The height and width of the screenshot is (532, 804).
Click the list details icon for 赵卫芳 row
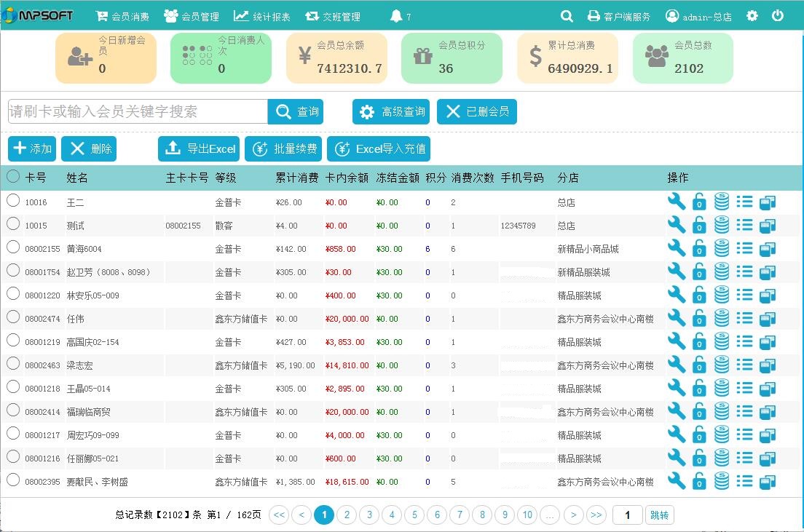(x=744, y=271)
